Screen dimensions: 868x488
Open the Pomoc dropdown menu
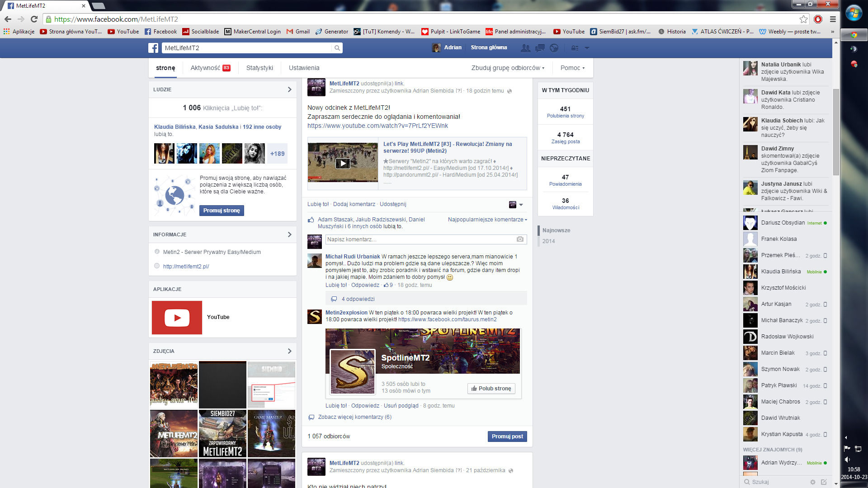(x=572, y=68)
